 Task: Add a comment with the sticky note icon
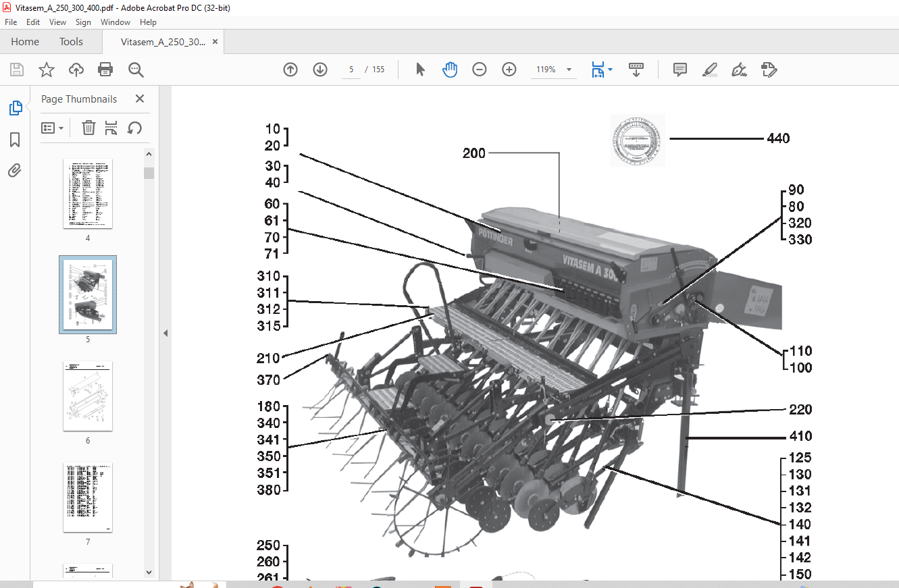[x=680, y=70]
